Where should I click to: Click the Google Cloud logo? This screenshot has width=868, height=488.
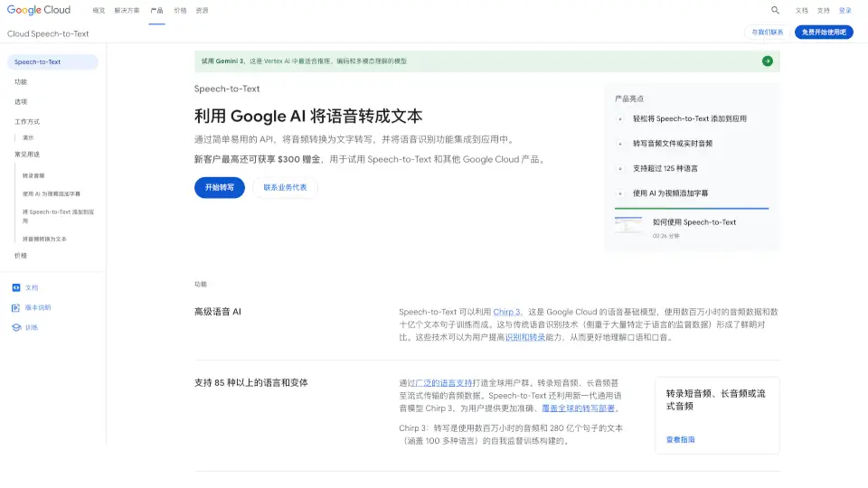[39, 10]
